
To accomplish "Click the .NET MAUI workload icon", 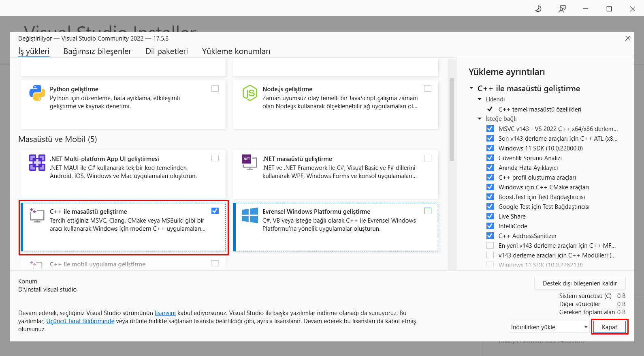I will [x=37, y=163].
